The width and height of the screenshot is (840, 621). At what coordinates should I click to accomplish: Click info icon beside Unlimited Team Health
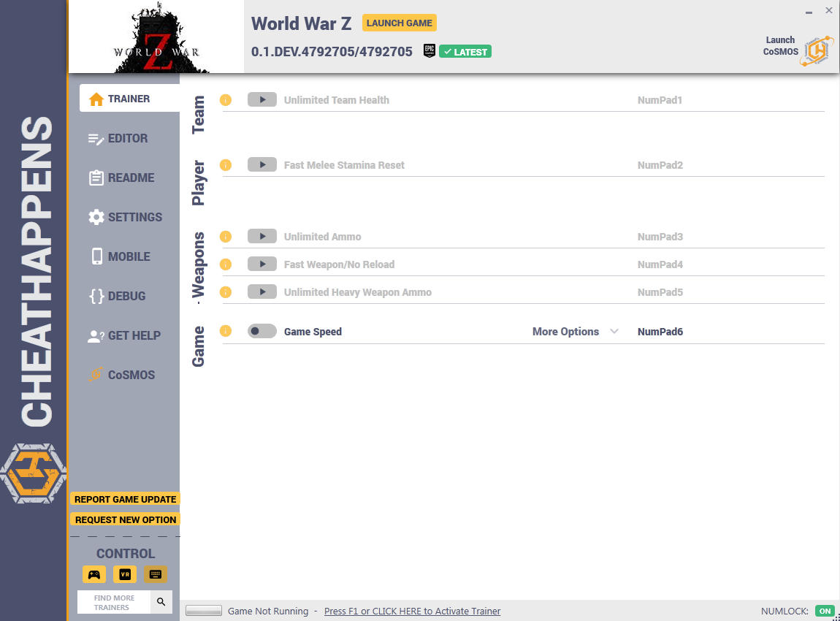[x=226, y=100]
